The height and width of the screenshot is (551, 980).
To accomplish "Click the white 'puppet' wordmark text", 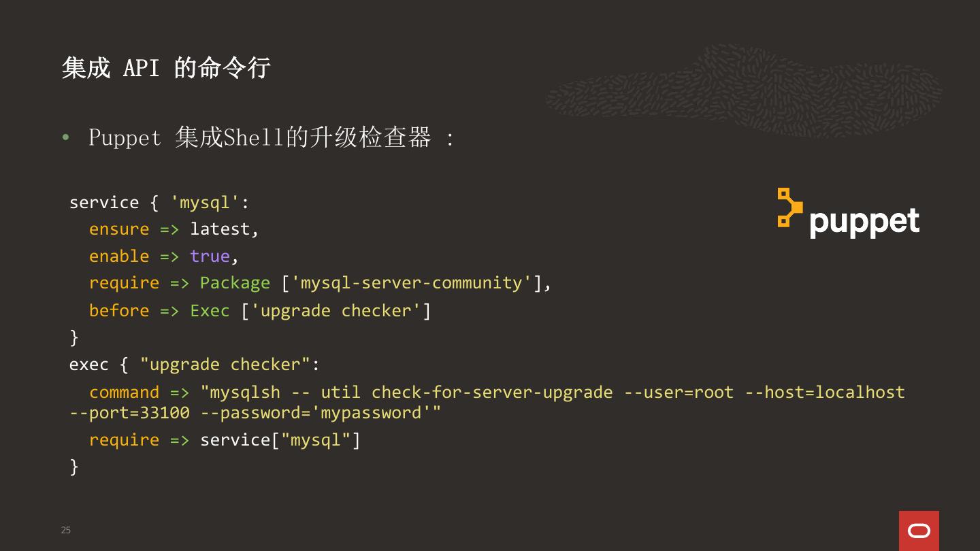I will point(864,222).
